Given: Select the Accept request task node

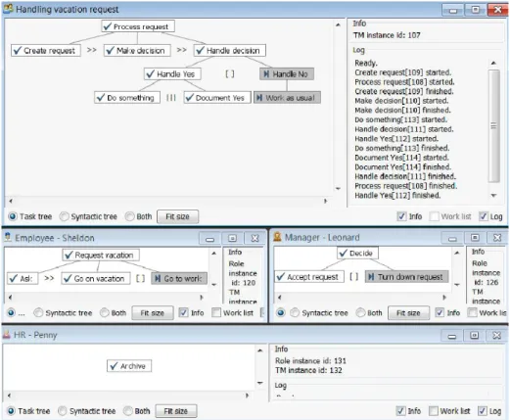Looking at the screenshot, I should 309,277.
